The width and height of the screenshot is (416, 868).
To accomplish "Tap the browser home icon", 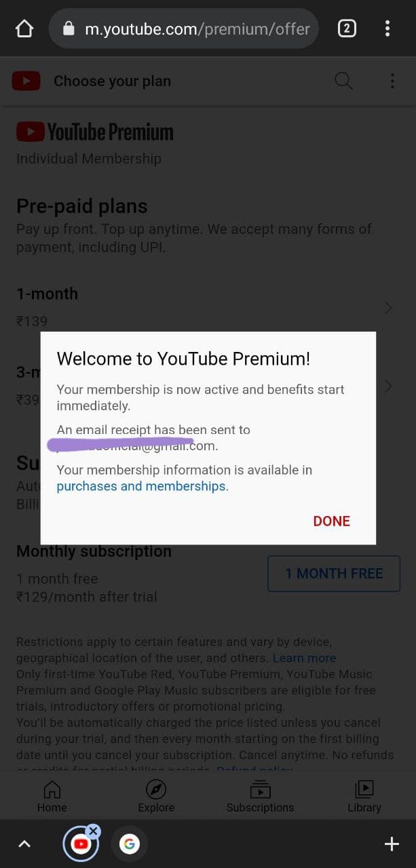I will pyautogui.click(x=24, y=28).
